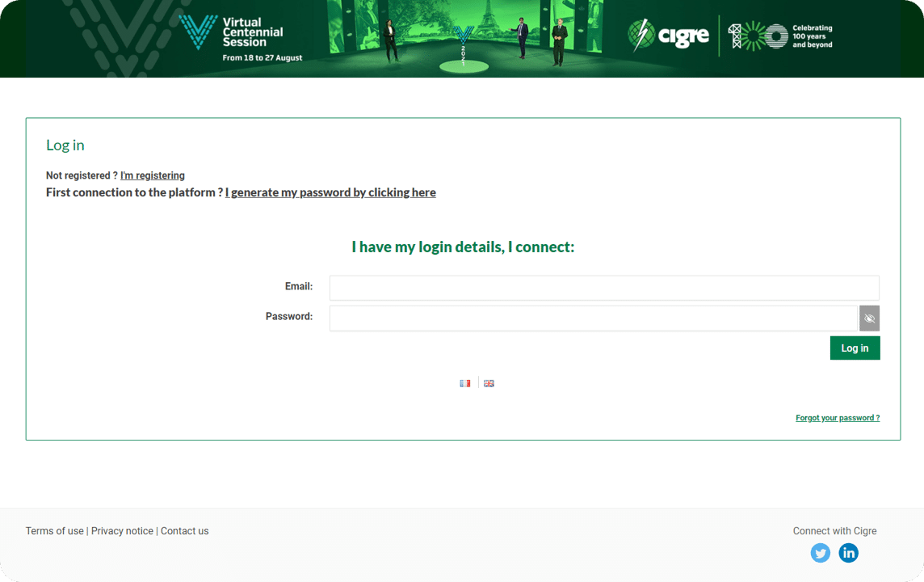
Task: Toggle password visibility with the eye icon
Action: [869, 318]
